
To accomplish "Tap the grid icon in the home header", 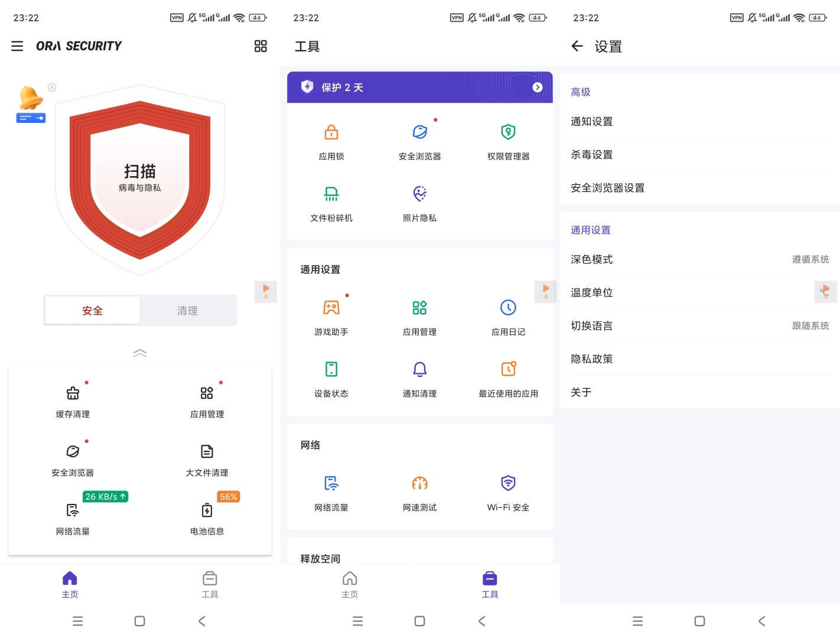I will coord(261,46).
